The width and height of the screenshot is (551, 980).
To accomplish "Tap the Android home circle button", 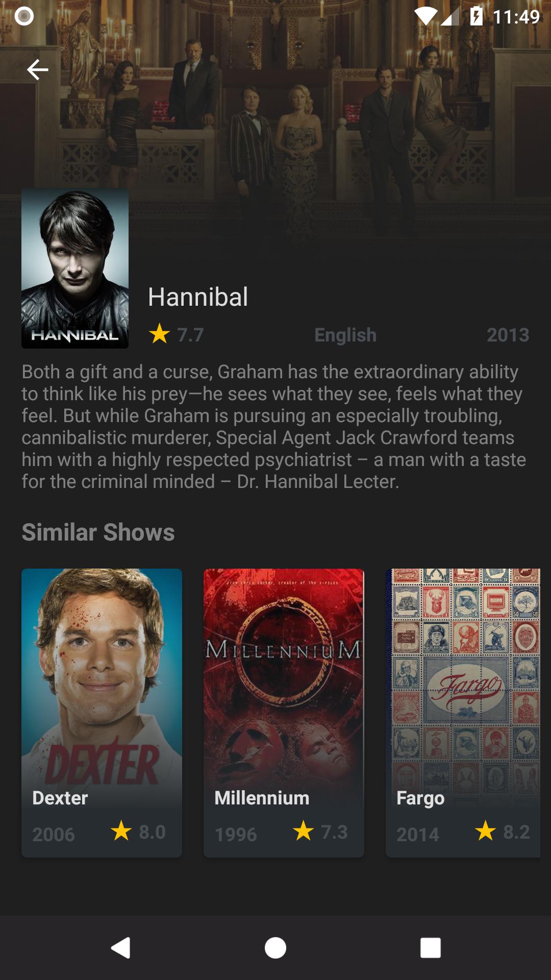I will [275, 948].
